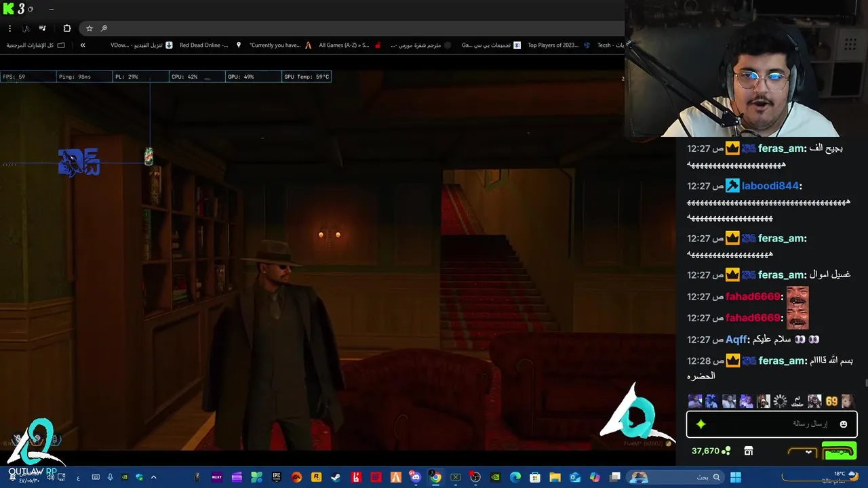Open the media controls toolbar icon
This screenshot has width=868, height=488.
(x=42, y=28)
